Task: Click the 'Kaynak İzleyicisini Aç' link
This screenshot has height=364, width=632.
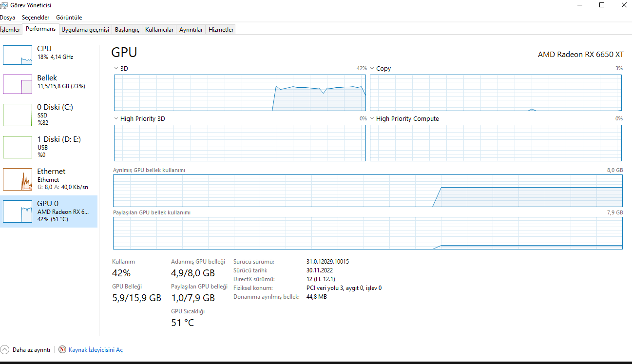Action: [x=96, y=350]
